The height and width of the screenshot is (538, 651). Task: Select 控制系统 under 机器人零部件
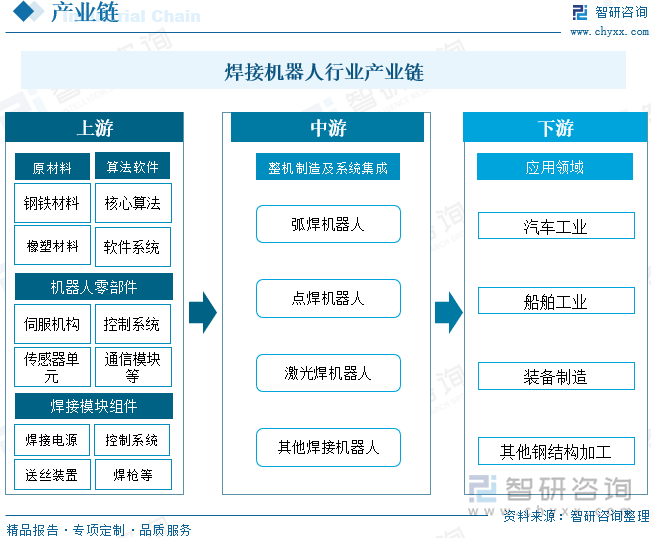pos(133,324)
